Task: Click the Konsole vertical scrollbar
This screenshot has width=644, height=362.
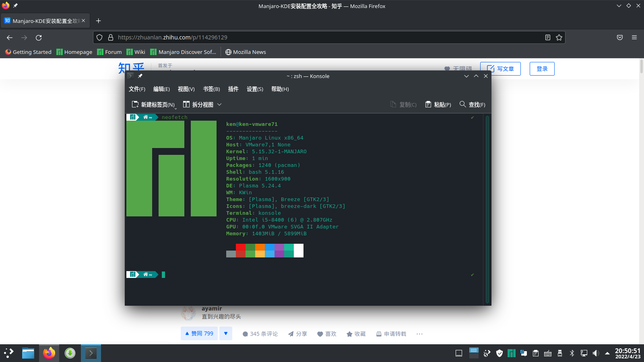Action: 487,209
